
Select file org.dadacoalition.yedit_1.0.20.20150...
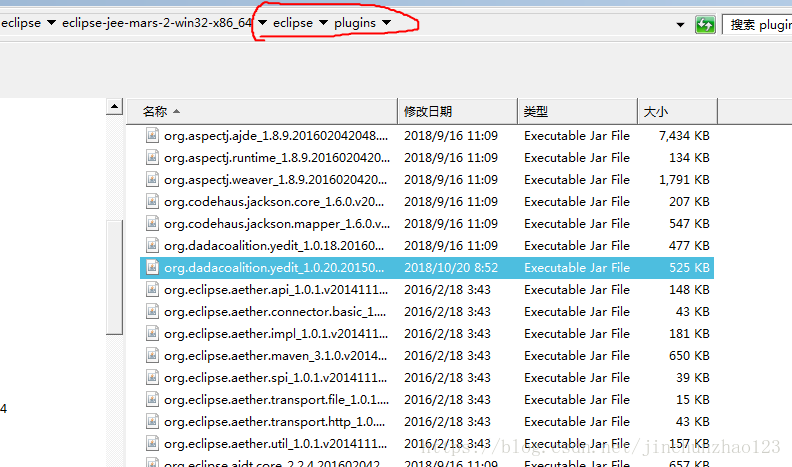(x=274, y=268)
